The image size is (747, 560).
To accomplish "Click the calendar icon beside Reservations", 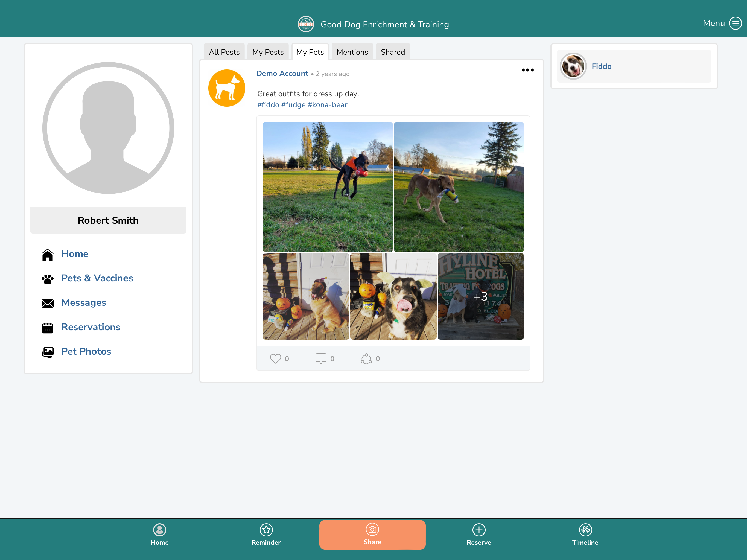I will (x=47, y=328).
